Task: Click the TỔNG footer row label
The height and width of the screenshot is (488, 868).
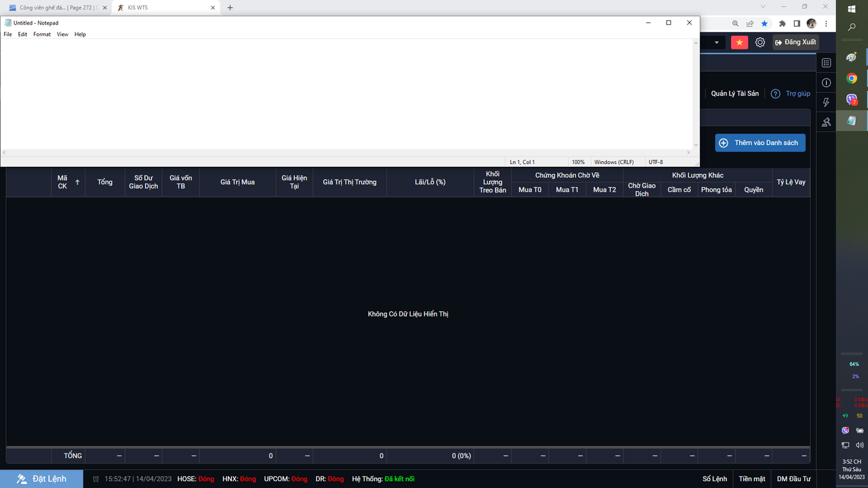Action: [73, 456]
